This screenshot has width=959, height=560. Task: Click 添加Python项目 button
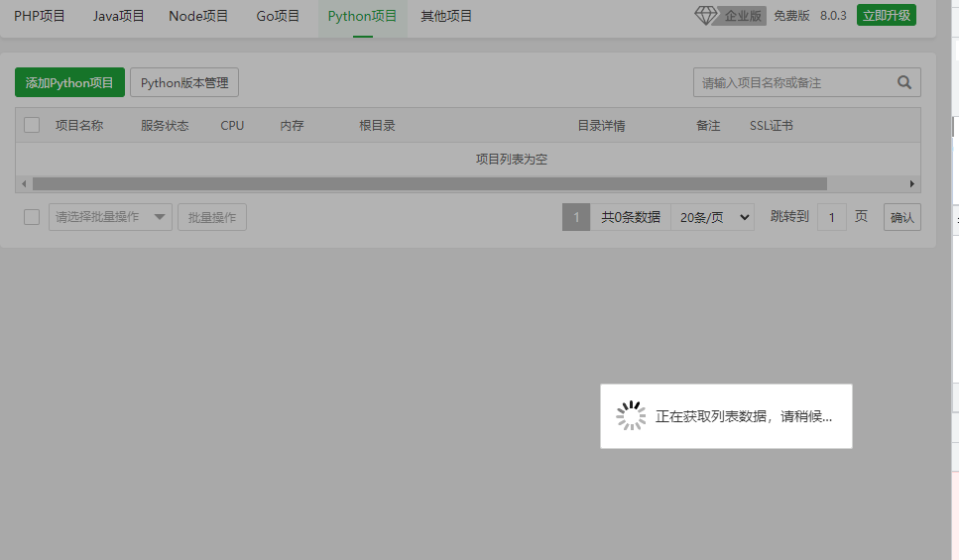pyautogui.click(x=69, y=82)
